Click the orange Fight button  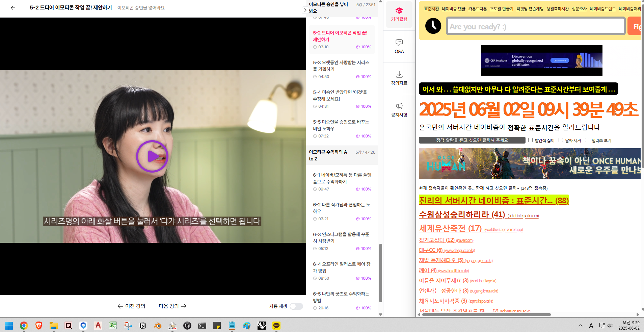point(635,26)
